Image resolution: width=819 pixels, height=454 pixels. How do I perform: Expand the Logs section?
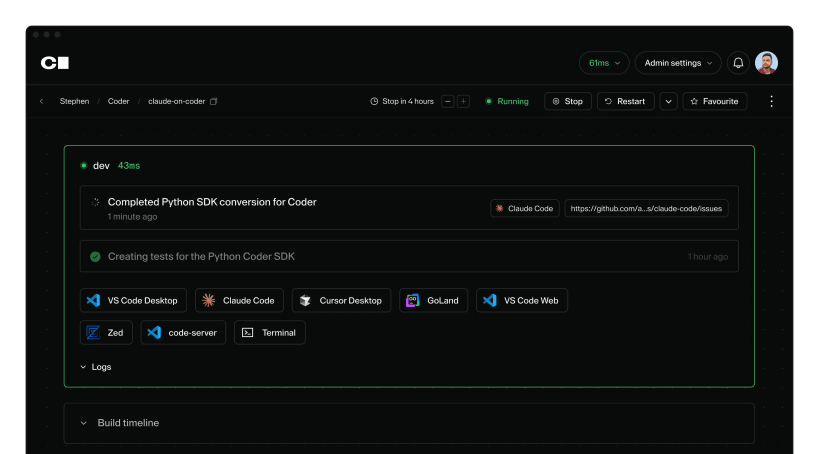point(96,367)
